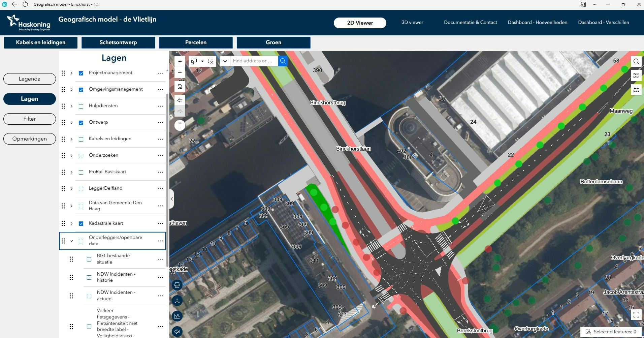
Task: Click the clear selection icon
Action: coord(211,61)
